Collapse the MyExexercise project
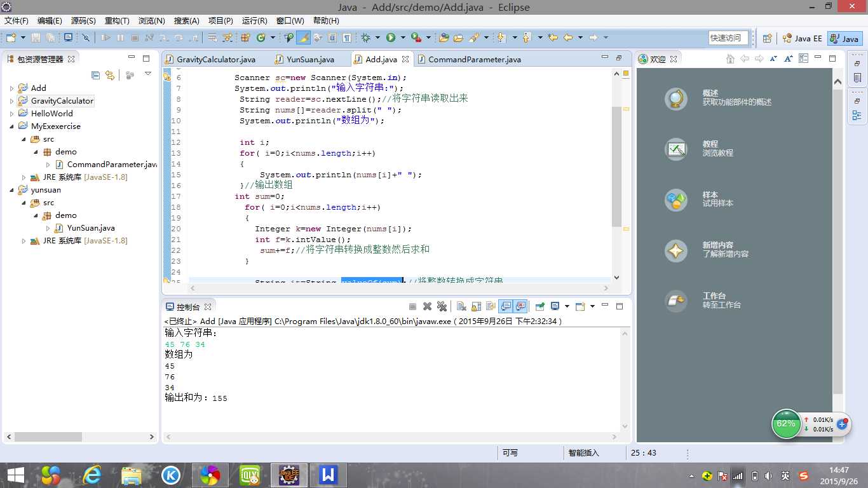This screenshot has width=868, height=488. pos(11,126)
